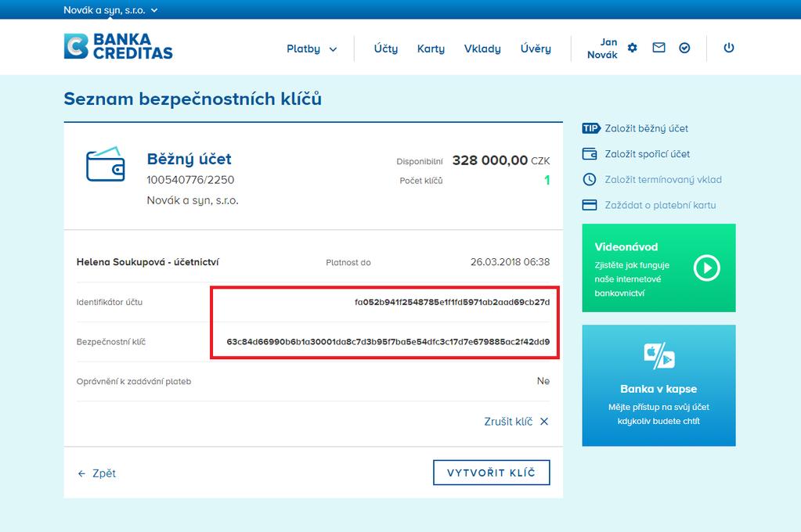Click the checkmark circle icon in header
801x532 pixels.
tap(684, 48)
